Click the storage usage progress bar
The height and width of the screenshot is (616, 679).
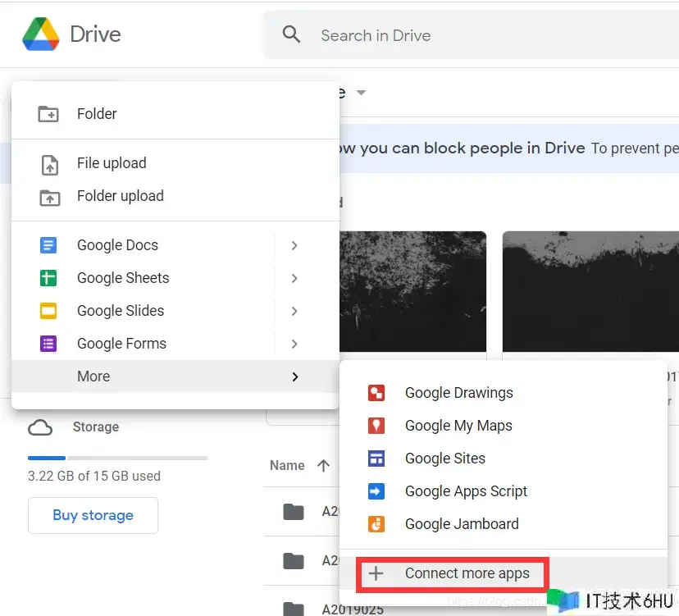tap(118, 458)
